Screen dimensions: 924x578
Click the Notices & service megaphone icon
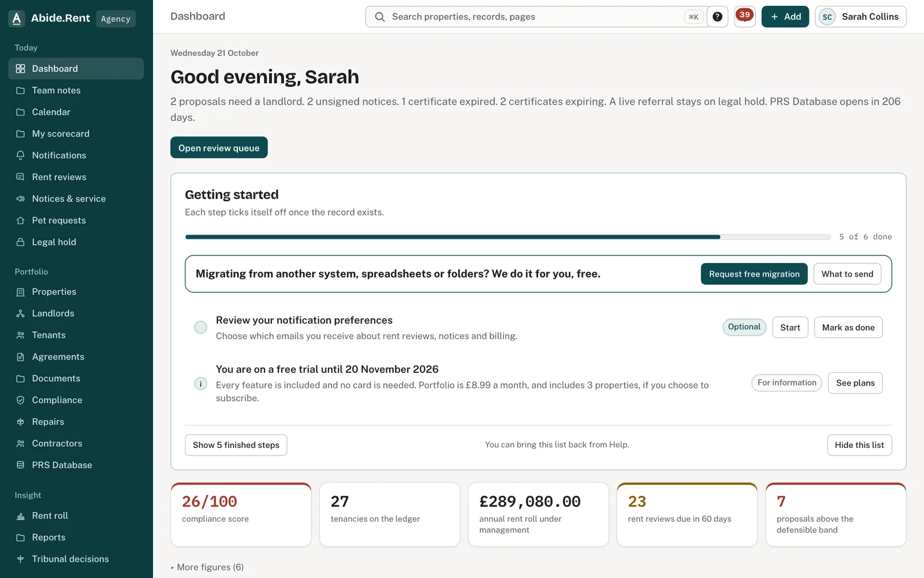tap(20, 199)
